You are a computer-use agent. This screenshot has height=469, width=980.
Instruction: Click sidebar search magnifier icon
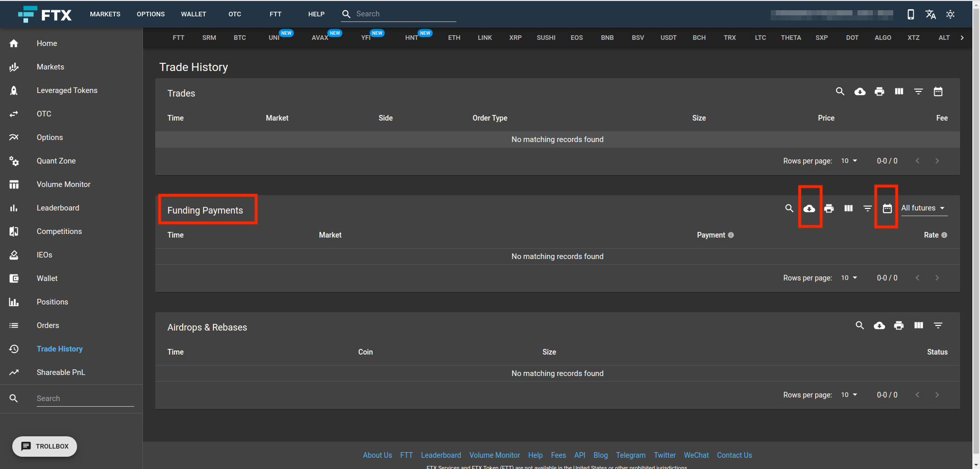14,398
